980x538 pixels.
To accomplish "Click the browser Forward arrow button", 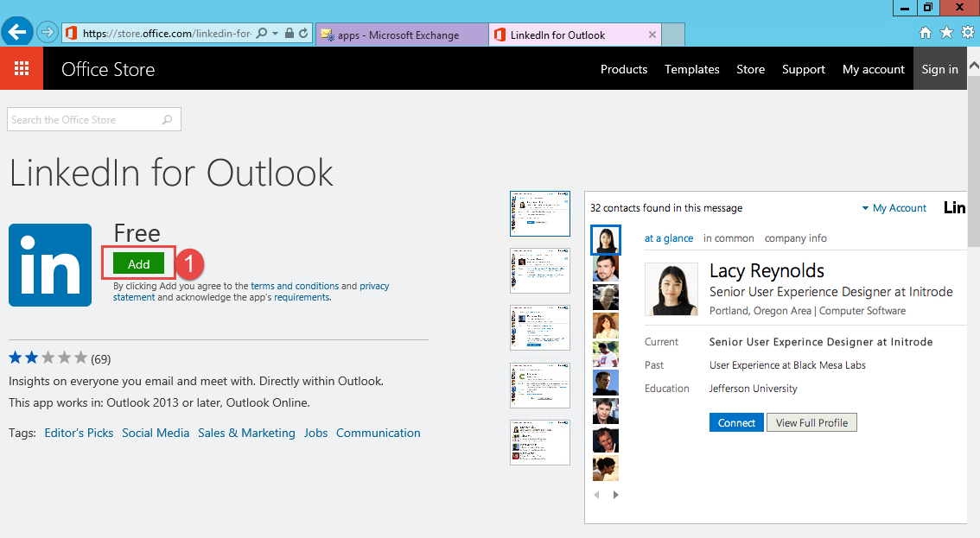I will (x=47, y=32).
